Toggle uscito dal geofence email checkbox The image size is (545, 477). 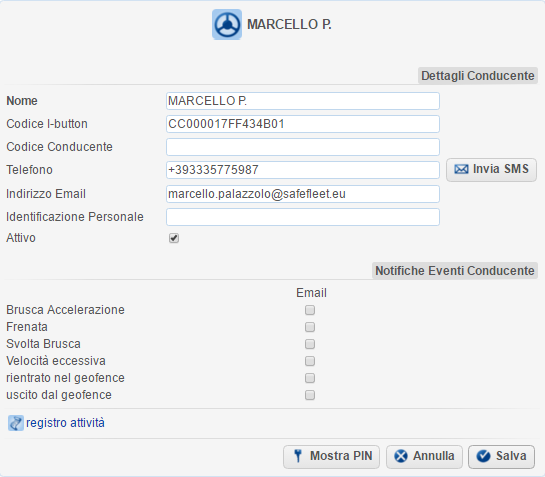click(x=310, y=395)
